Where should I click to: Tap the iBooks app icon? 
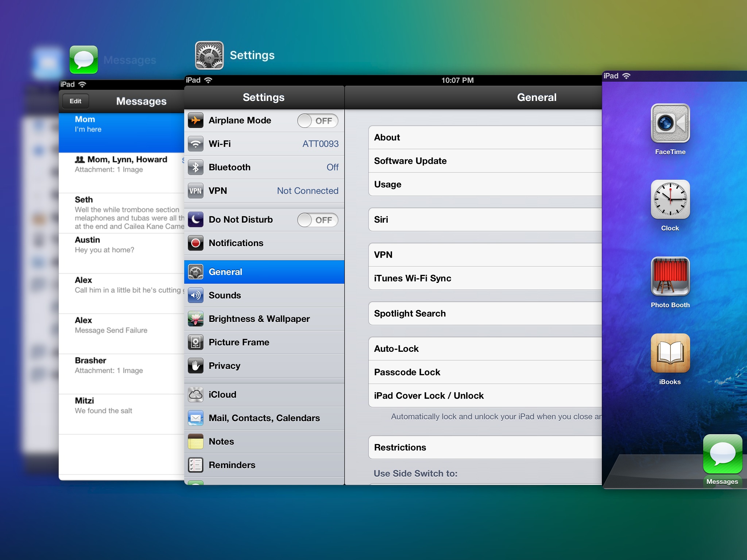pyautogui.click(x=670, y=353)
